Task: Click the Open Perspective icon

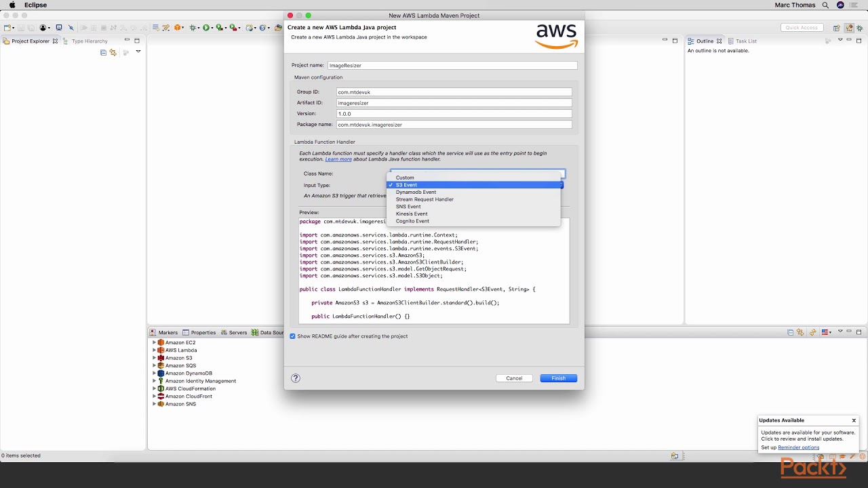Action: [837, 28]
